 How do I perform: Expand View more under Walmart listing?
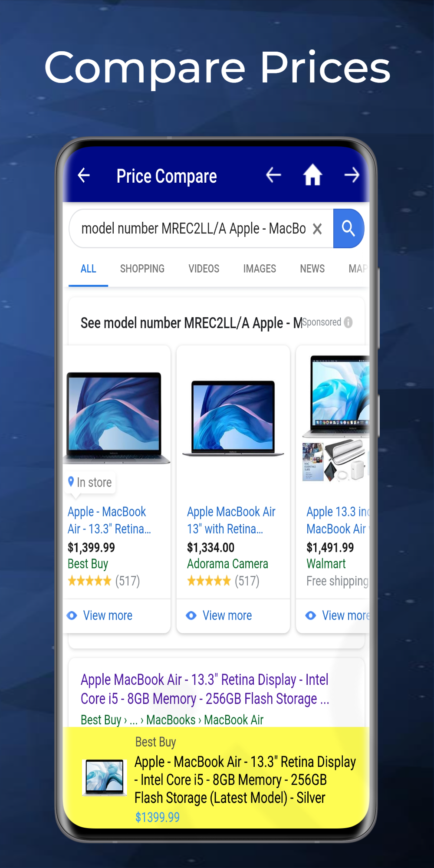337,615
